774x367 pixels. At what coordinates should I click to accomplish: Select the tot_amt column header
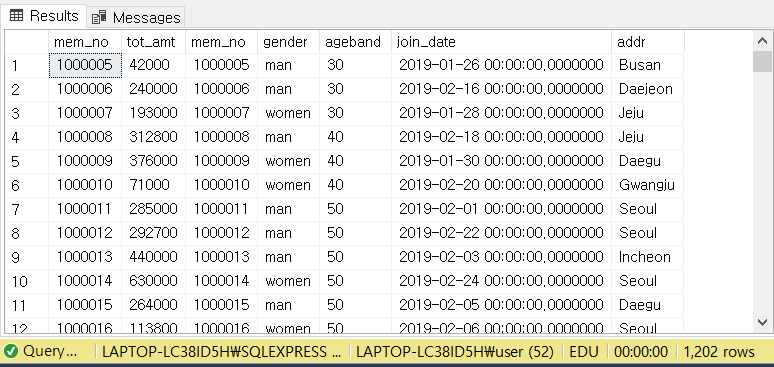pos(154,42)
